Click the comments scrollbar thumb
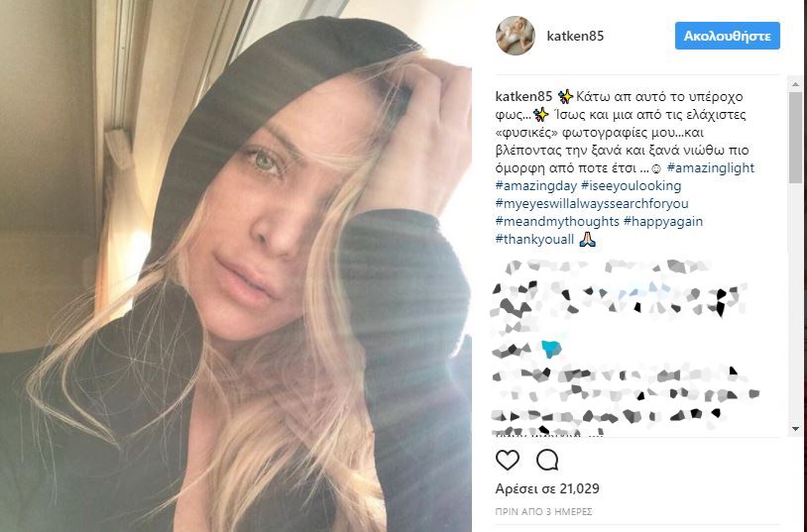The width and height of the screenshot is (807, 532). 795,138
